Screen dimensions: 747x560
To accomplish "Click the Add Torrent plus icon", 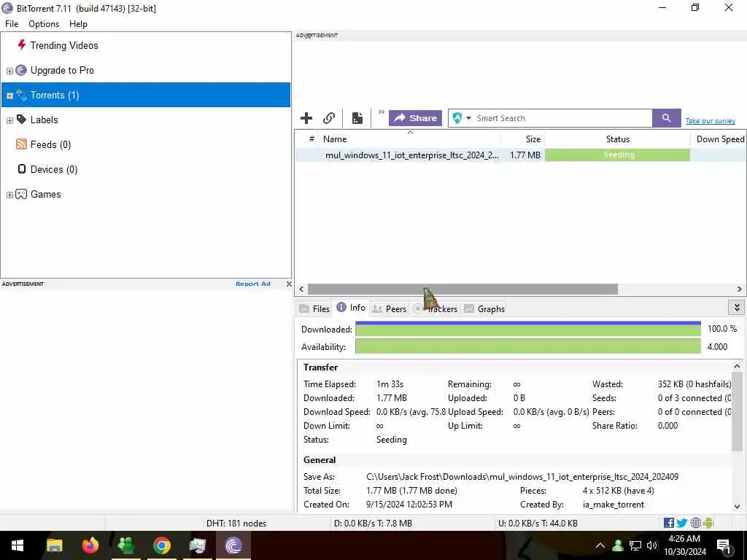I will pos(306,118).
